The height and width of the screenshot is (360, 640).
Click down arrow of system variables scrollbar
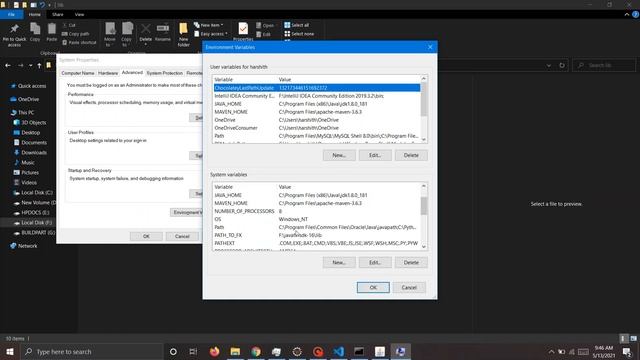tap(424, 247)
